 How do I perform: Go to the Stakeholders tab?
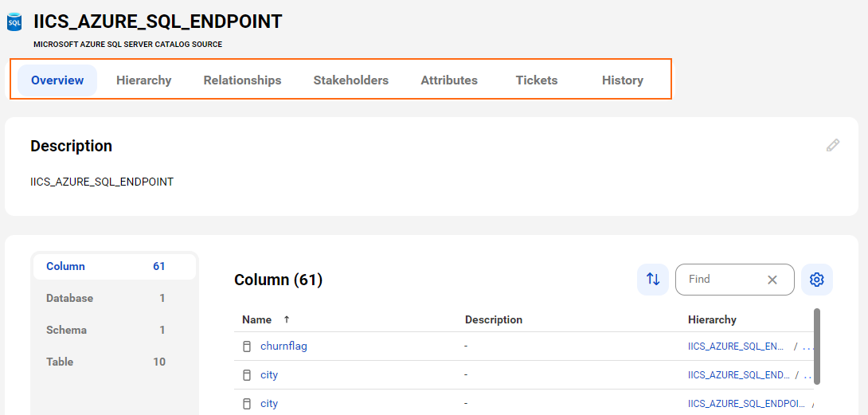click(x=351, y=80)
